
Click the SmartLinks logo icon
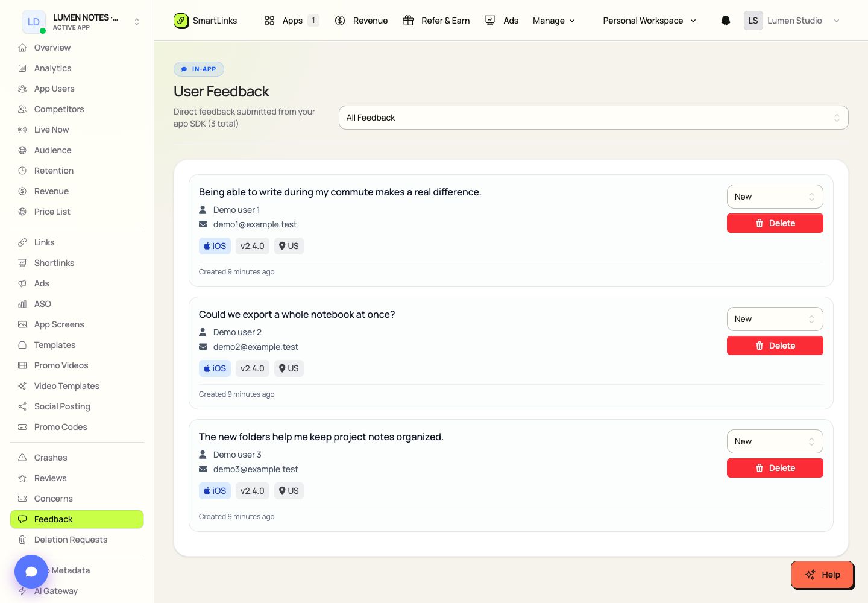[x=181, y=21]
